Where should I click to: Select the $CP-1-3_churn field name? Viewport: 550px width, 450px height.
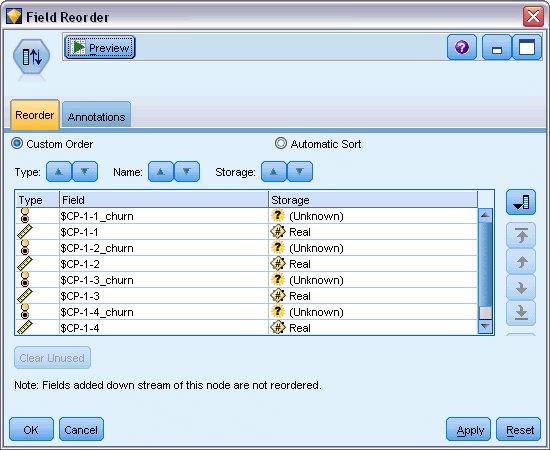coord(97,280)
